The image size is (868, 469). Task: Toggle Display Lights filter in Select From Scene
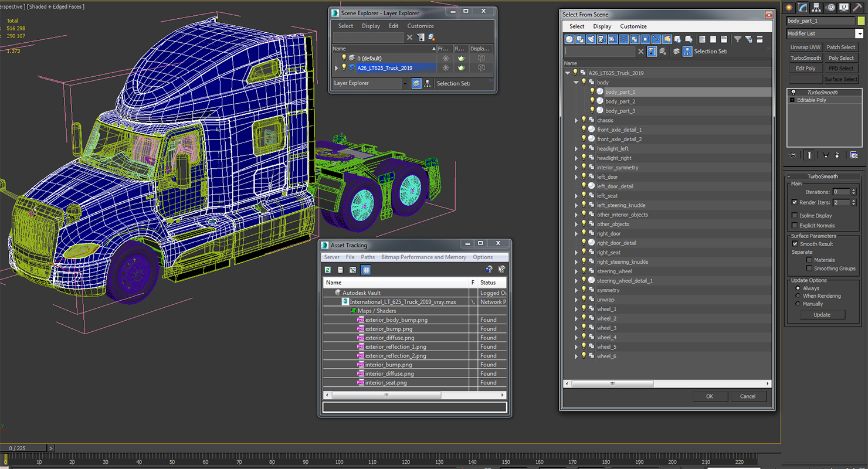591,39
